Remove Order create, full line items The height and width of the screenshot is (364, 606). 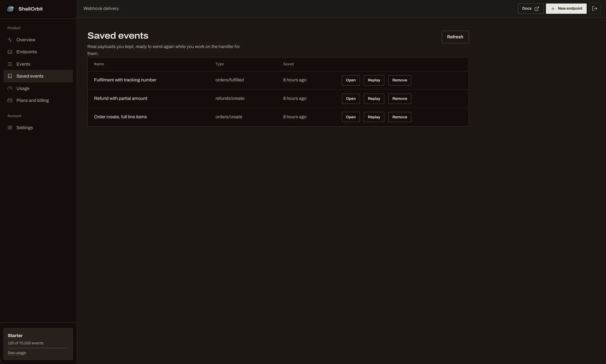(400, 117)
